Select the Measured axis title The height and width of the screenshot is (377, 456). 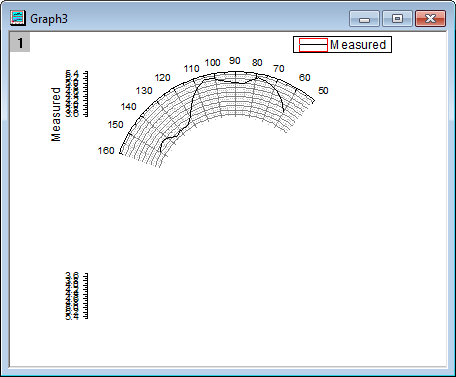pos(56,114)
